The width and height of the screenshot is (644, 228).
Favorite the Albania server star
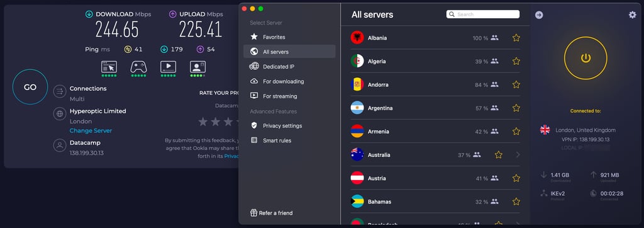click(516, 38)
